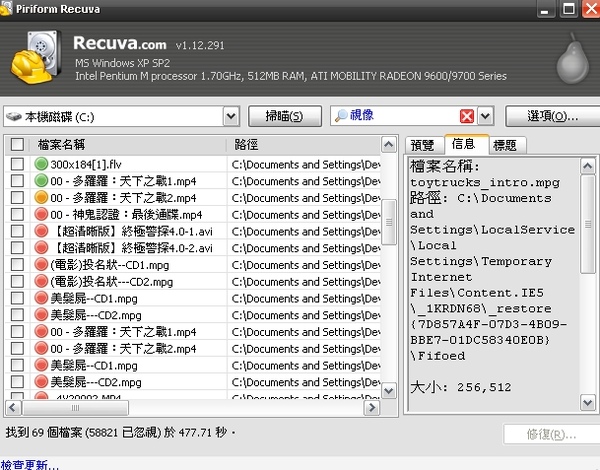Click the red status dot for 終極警探4.0-2.avi
Screen dimensions: 600x470
41,248
